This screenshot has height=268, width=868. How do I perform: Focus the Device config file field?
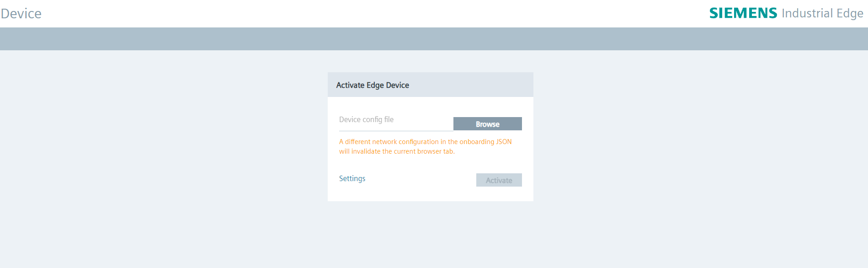click(x=395, y=120)
